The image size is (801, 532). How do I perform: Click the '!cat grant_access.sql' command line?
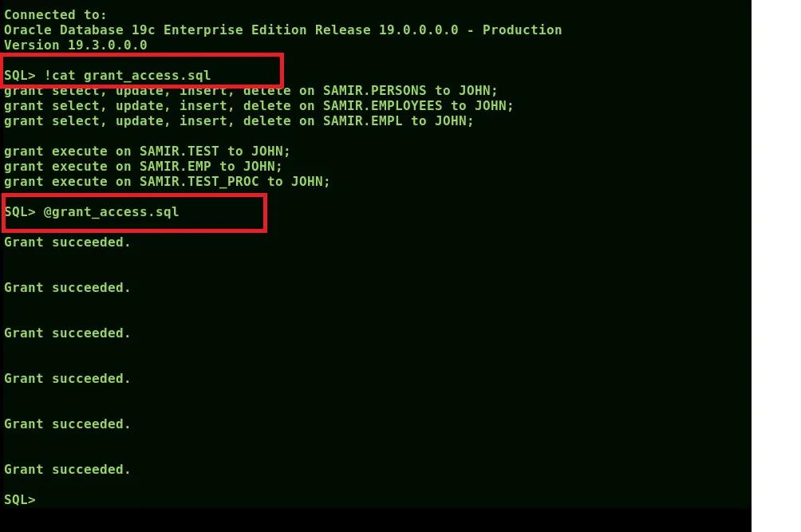pos(107,76)
